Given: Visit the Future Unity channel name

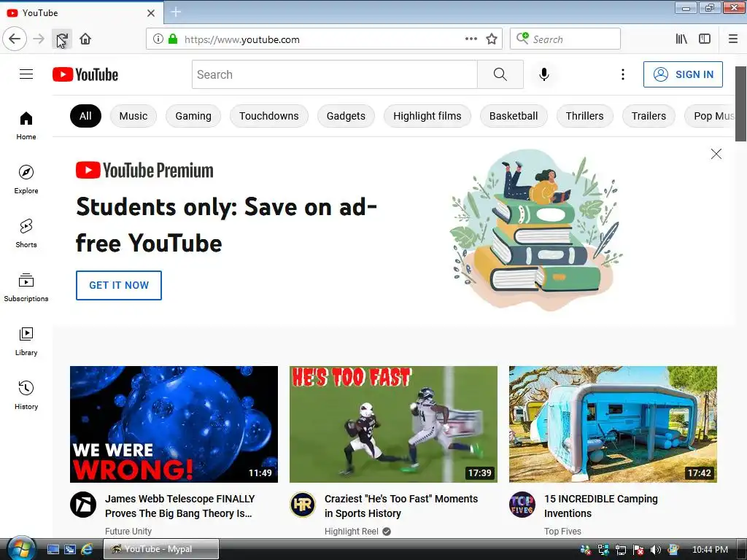Looking at the screenshot, I should pyautogui.click(x=128, y=531).
